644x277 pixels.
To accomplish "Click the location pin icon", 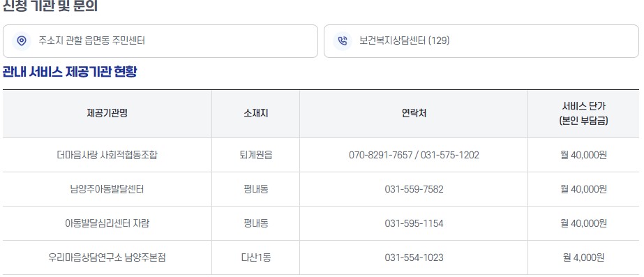I will coord(22,40).
